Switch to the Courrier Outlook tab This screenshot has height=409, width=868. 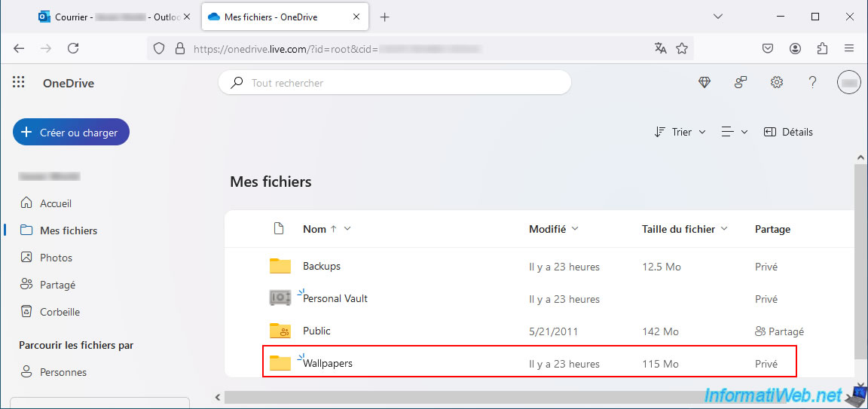point(114,17)
